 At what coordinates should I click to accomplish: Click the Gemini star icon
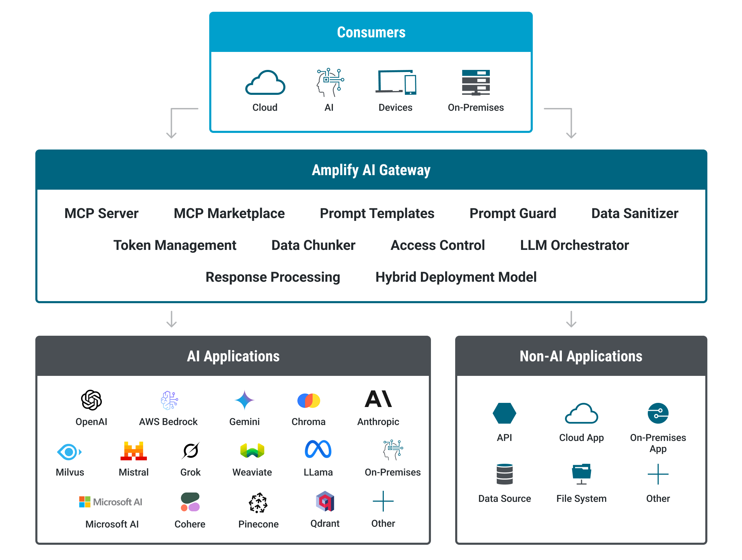tap(244, 400)
